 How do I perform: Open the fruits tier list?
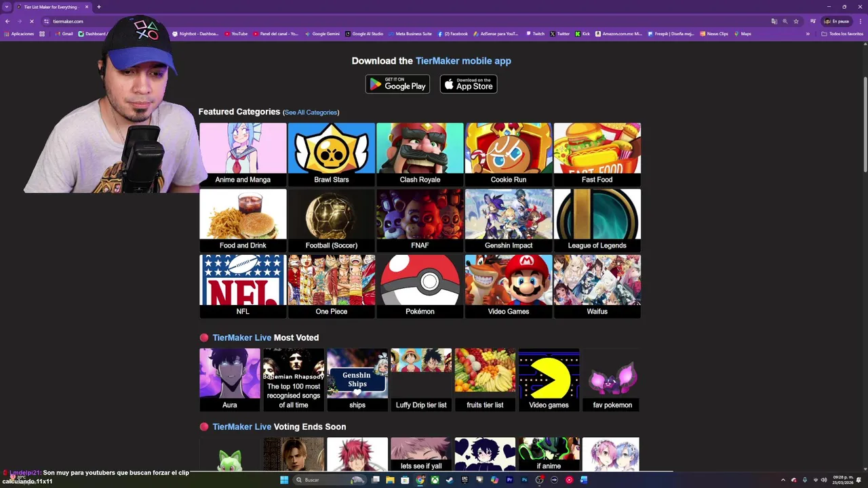[x=485, y=380]
